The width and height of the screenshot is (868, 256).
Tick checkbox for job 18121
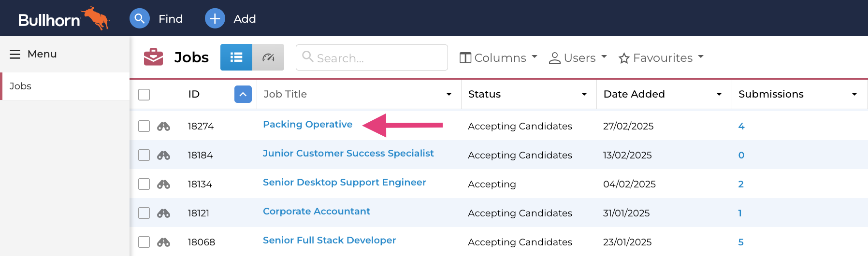pos(144,213)
